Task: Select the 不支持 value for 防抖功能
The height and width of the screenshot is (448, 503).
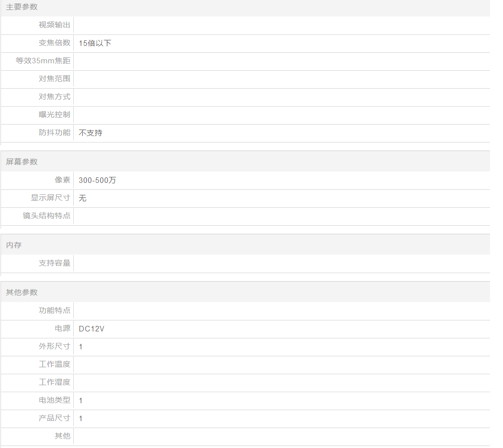Action: (x=90, y=133)
